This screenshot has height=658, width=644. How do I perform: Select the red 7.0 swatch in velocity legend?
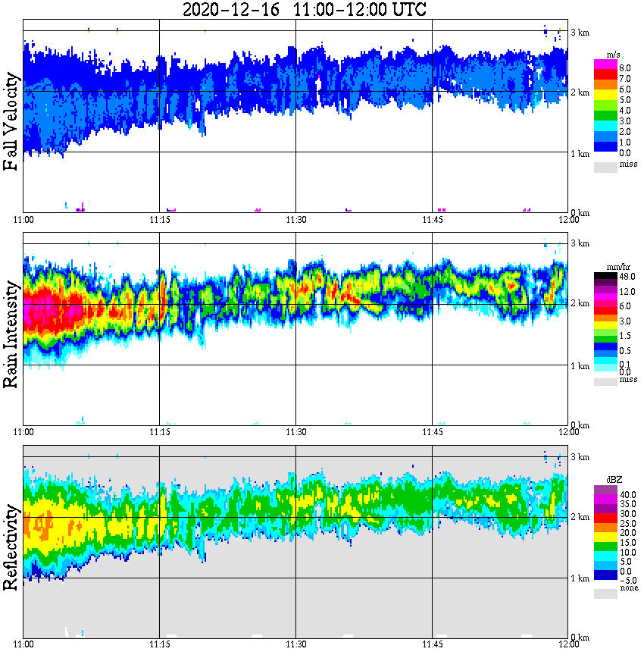click(x=606, y=75)
